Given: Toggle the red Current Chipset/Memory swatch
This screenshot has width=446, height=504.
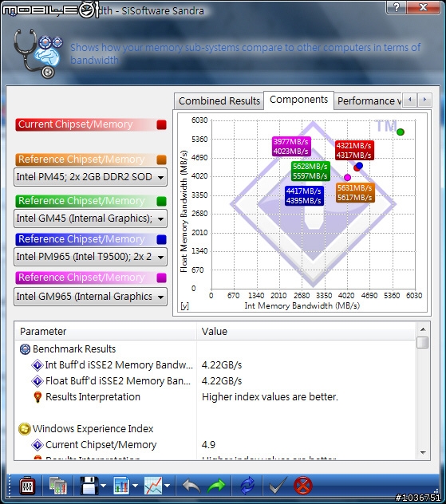Looking at the screenshot, I should 162,124.
